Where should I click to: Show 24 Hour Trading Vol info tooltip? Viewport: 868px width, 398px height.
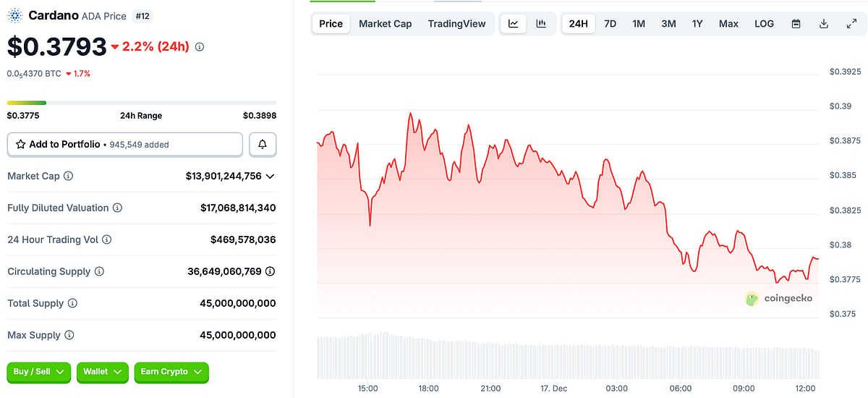(107, 240)
